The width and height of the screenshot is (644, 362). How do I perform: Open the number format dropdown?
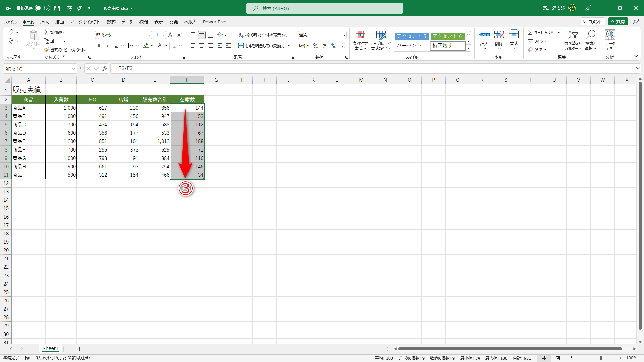pos(344,35)
